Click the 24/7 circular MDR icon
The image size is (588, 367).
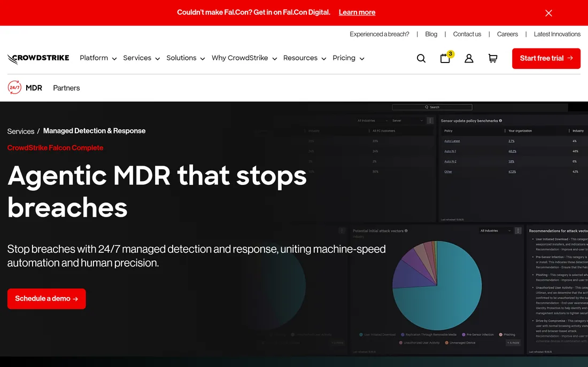(x=14, y=88)
